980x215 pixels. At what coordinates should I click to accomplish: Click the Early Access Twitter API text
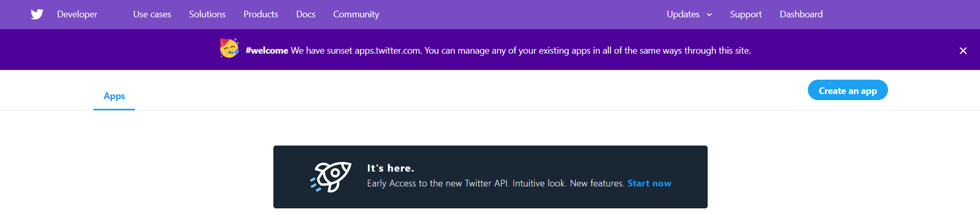496,183
